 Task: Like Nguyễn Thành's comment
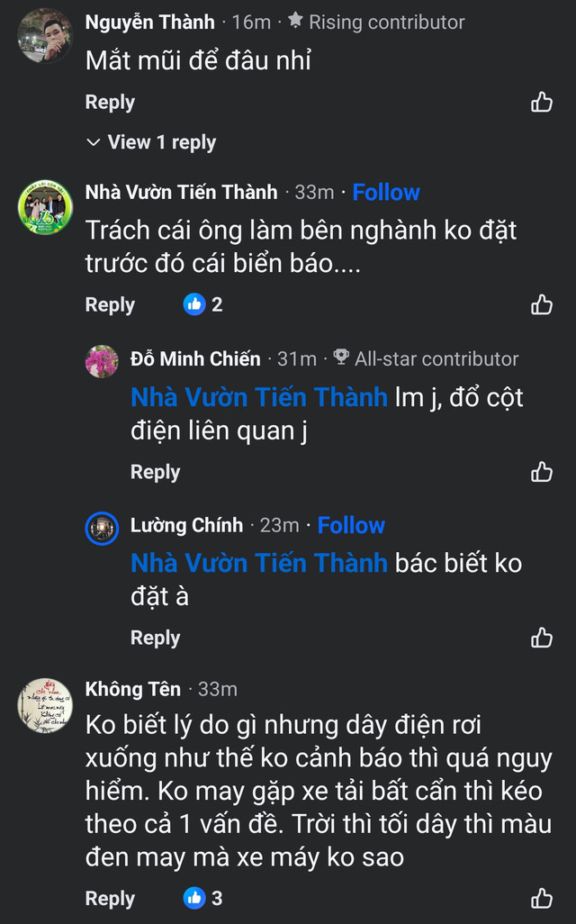[x=542, y=103]
